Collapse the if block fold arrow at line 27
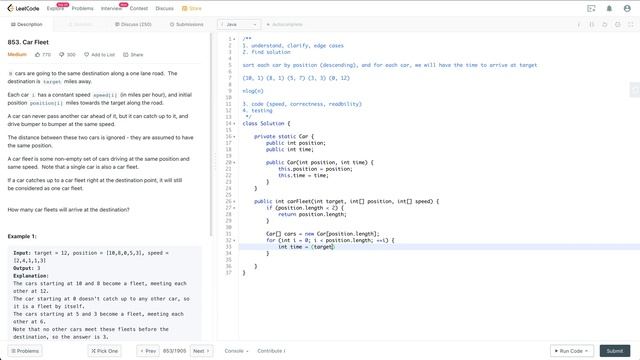The image size is (640, 360). [x=234, y=208]
